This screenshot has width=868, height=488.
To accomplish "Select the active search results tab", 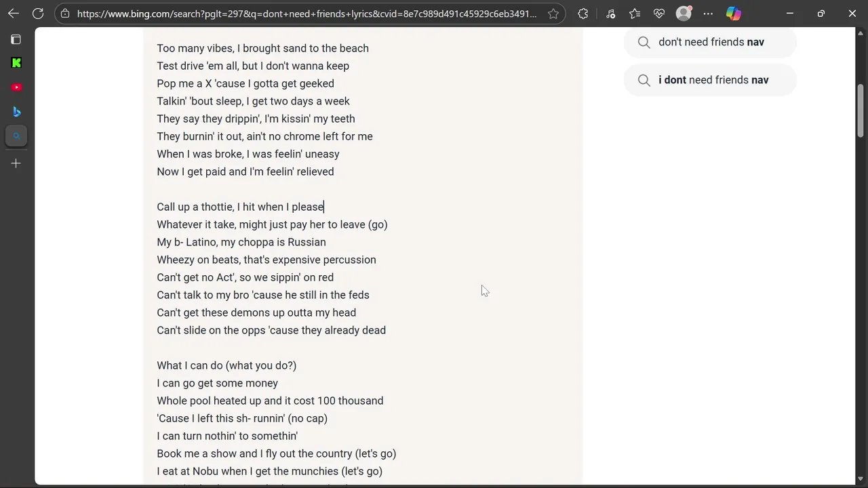I will [x=16, y=136].
